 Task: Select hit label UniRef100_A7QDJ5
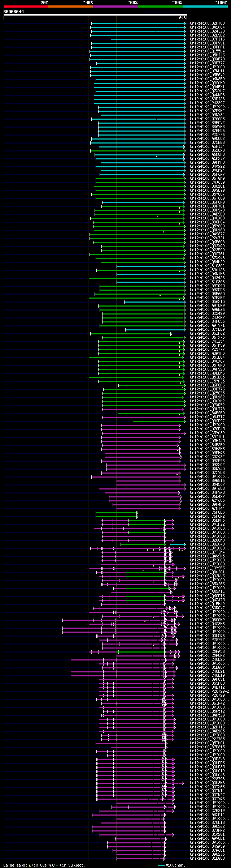[207, 429]
